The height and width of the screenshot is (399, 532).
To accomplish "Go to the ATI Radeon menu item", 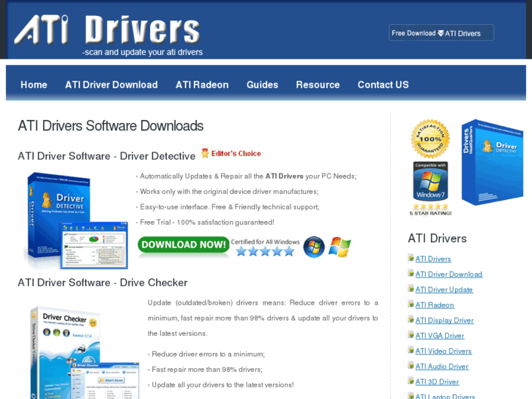I will pos(202,84).
